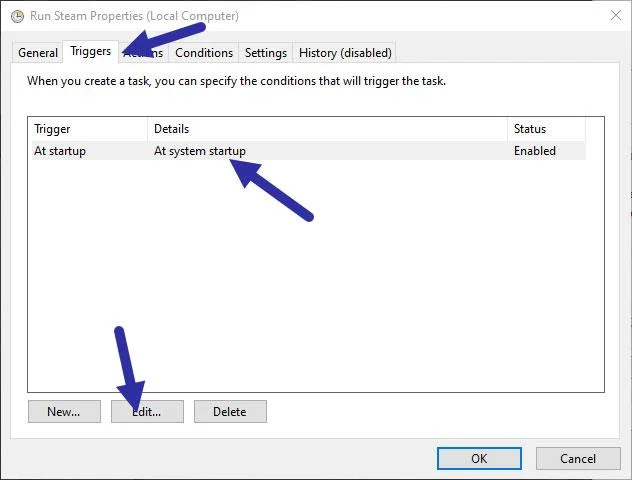Dismiss the dialog with Cancel
Image resolution: width=632 pixels, height=480 pixels.
pos(578,458)
